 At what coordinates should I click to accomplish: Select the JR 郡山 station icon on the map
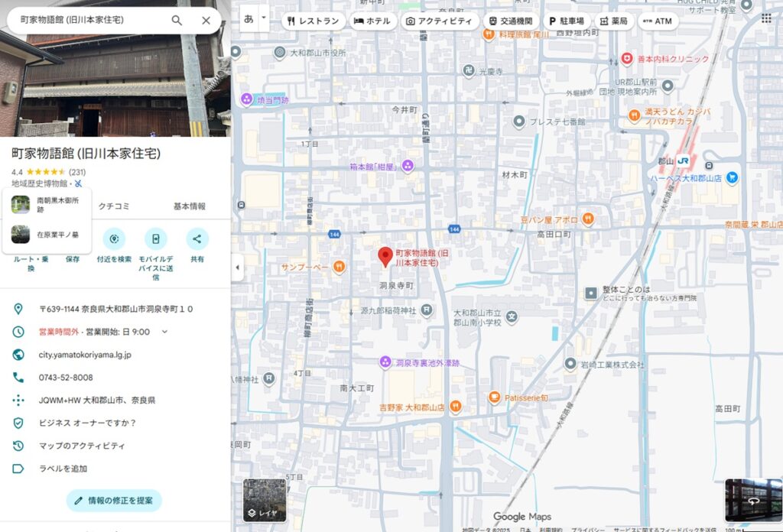click(686, 162)
